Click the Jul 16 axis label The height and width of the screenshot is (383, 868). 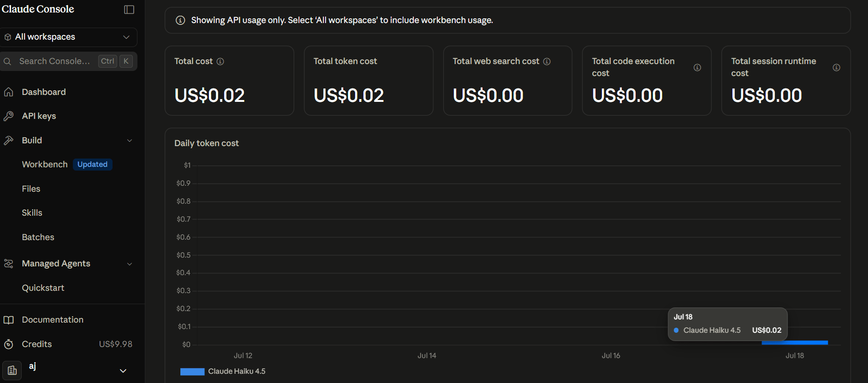click(611, 356)
